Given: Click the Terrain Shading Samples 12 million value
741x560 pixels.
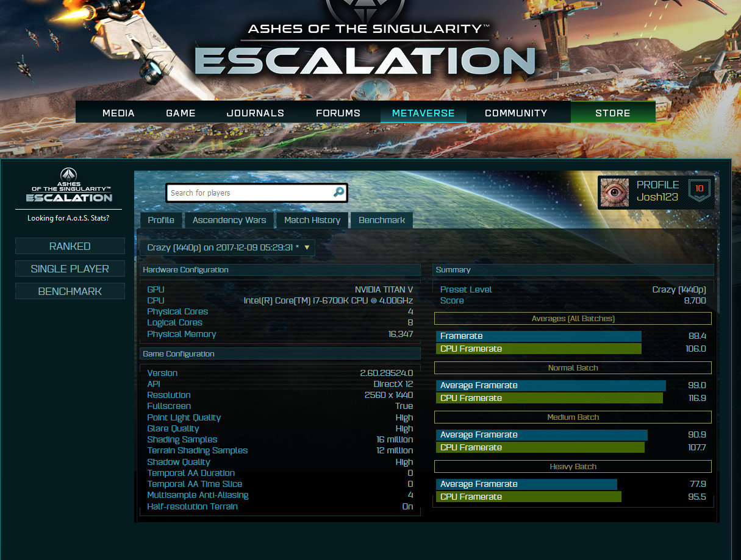Looking at the screenshot, I should (395, 450).
